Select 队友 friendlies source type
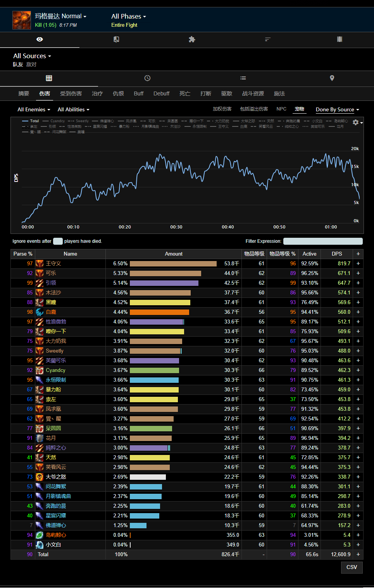 tap(18, 64)
